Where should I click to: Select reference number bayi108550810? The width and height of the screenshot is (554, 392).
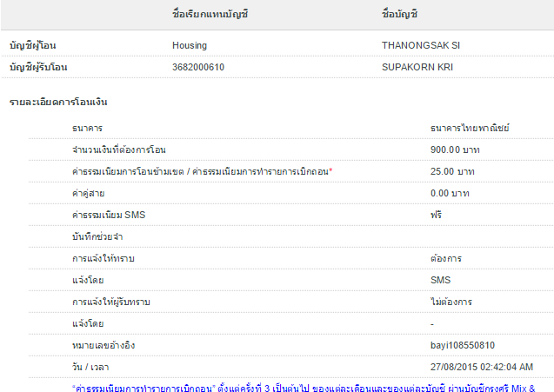[463, 345]
